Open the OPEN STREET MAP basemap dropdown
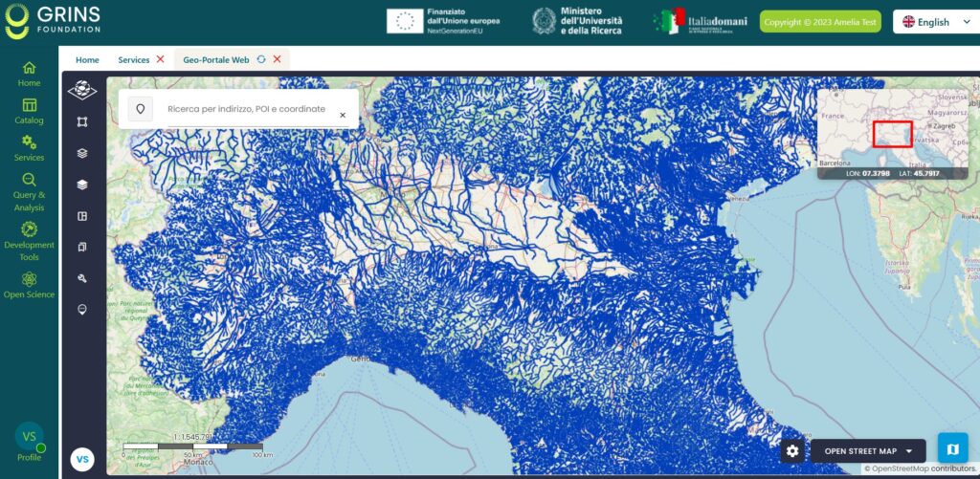This screenshot has height=479, width=980. pos(868,451)
